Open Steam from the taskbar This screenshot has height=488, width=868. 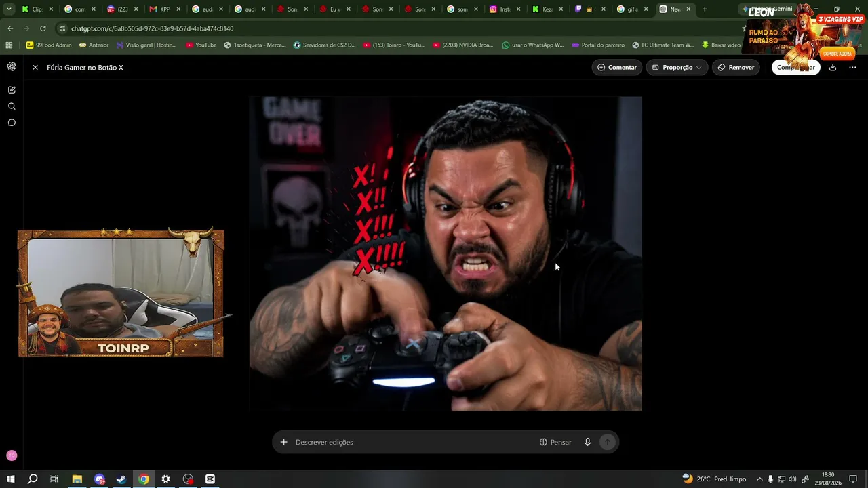pyautogui.click(x=121, y=479)
